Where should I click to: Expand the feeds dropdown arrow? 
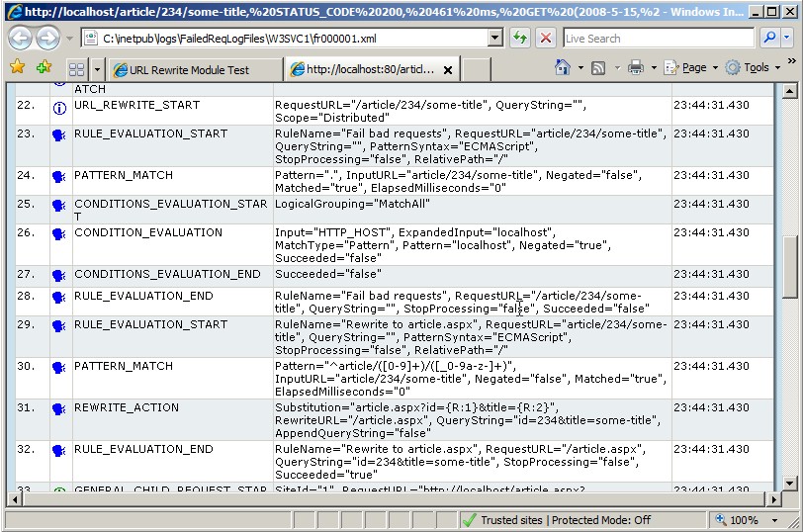(x=617, y=67)
